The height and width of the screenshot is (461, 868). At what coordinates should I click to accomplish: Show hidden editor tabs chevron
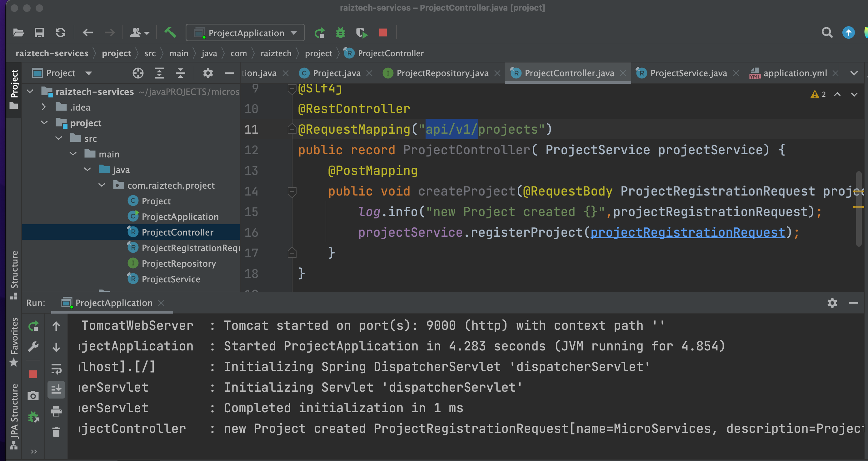854,73
